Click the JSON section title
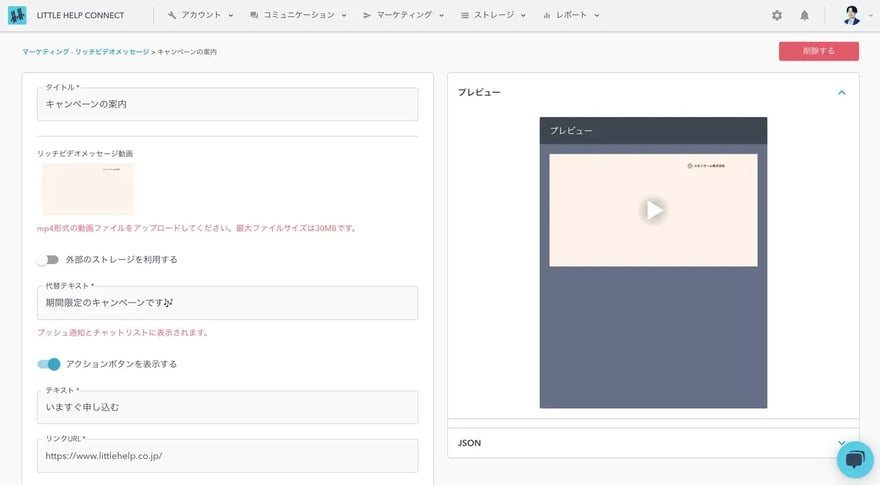This screenshot has height=485, width=880. point(469,443)
